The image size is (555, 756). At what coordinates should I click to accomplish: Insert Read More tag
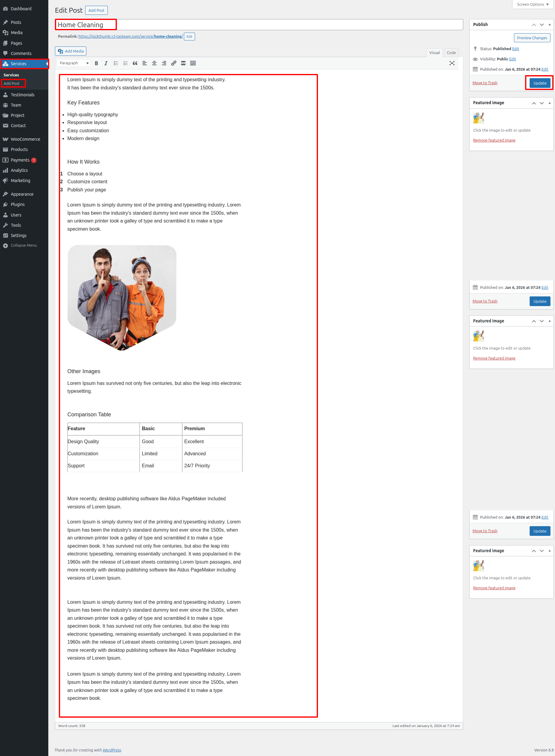(183, 63)
